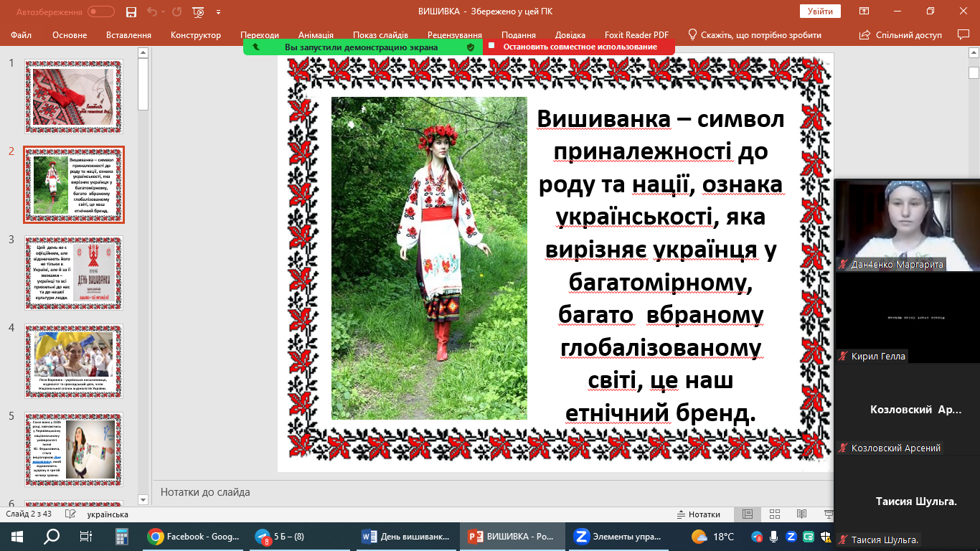The image size is (980, 551).
Task: Open the Показ слайдів ribbon tab
Action: click(x=380, y=35)
